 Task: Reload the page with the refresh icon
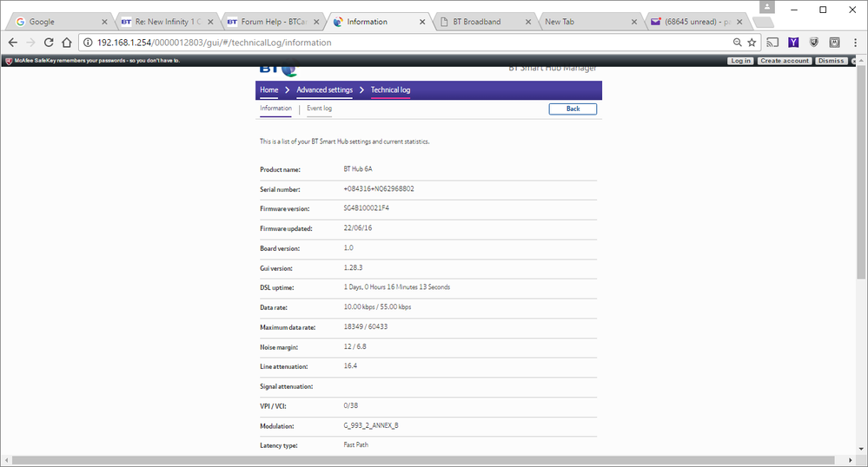click(x=49, y=43)
